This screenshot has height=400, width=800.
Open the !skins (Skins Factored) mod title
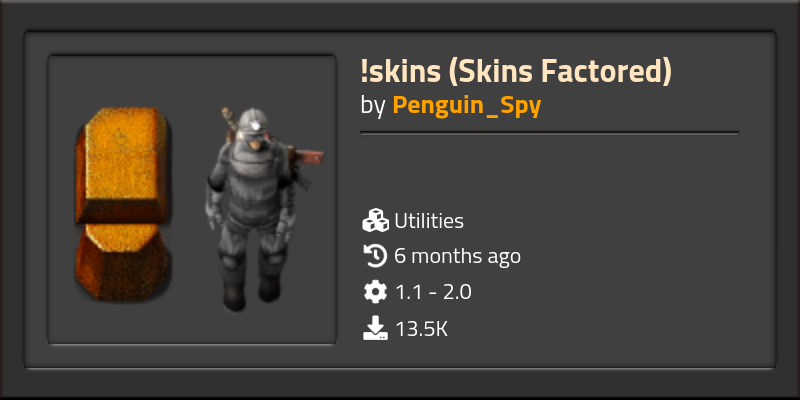point(516,71)
